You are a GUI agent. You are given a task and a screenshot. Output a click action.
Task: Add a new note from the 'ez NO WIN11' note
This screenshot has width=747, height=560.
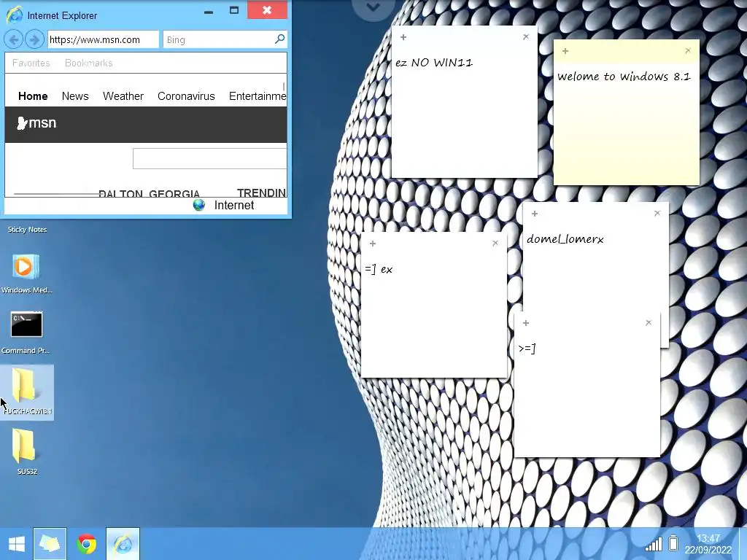[x=403, y=37]
